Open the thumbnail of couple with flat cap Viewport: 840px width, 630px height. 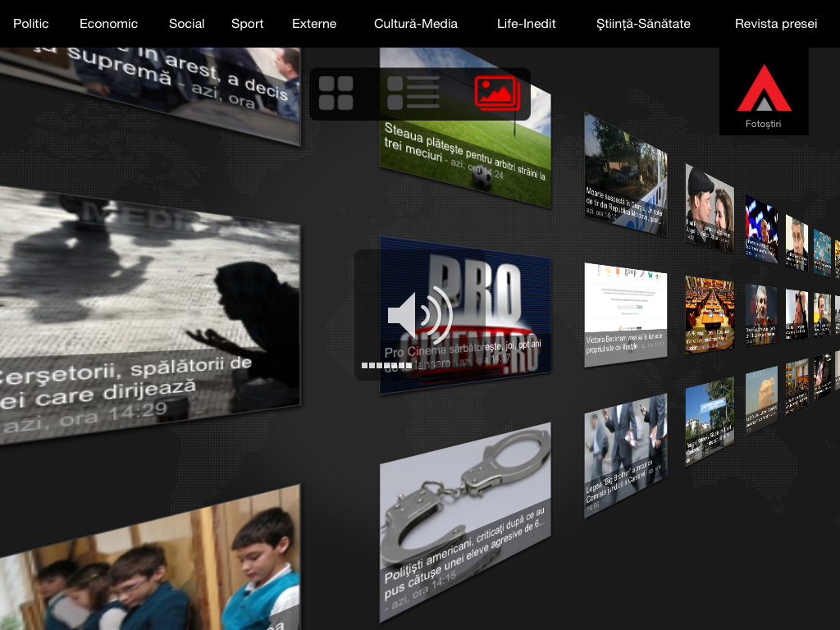710,208
